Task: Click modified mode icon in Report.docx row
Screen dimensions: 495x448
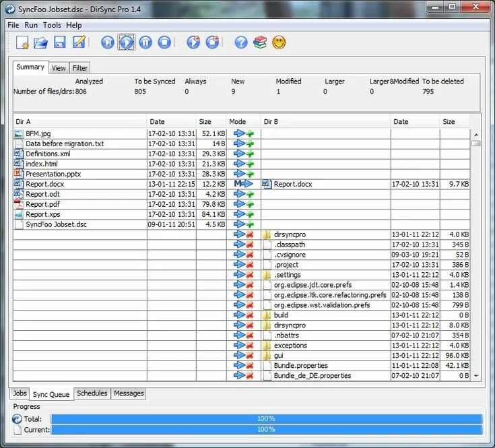Action: (x=244, y=184)
